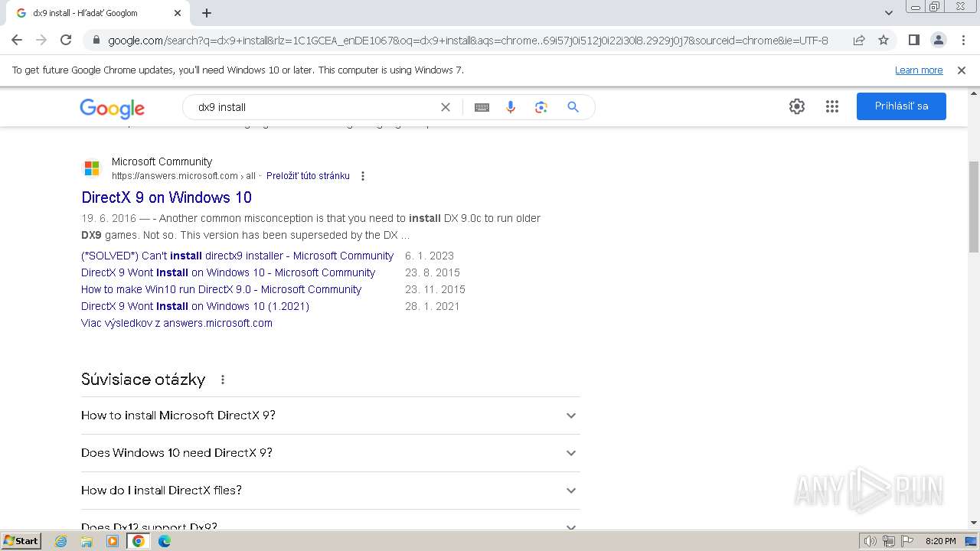Close the dx9 install browser tab
The height and width of the screenshot is (551, 980).
tap(178, 13)
